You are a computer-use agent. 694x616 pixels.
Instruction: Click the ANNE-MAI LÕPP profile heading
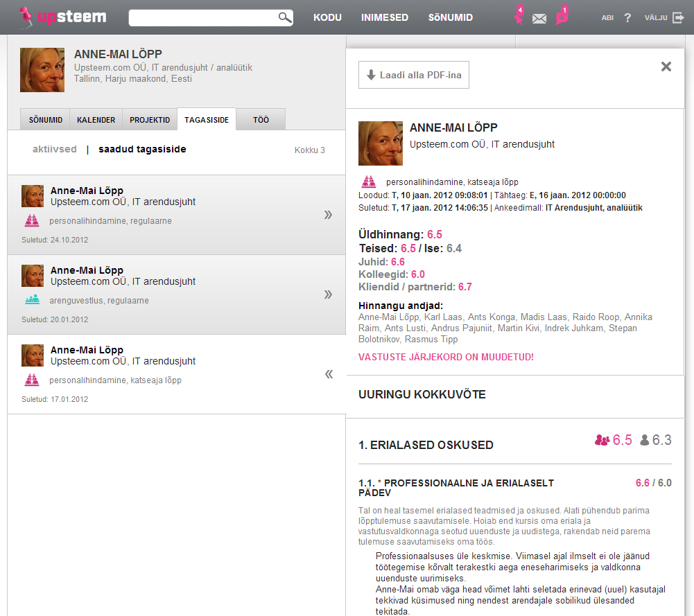coord(118,54)
